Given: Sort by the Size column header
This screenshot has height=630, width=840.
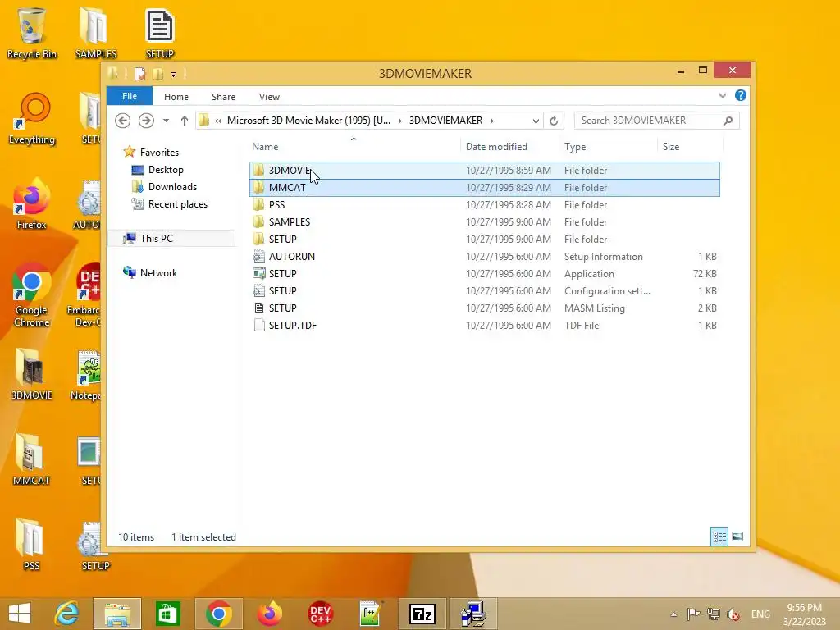Looking at the screenshot, I should (x=690, y=146).
